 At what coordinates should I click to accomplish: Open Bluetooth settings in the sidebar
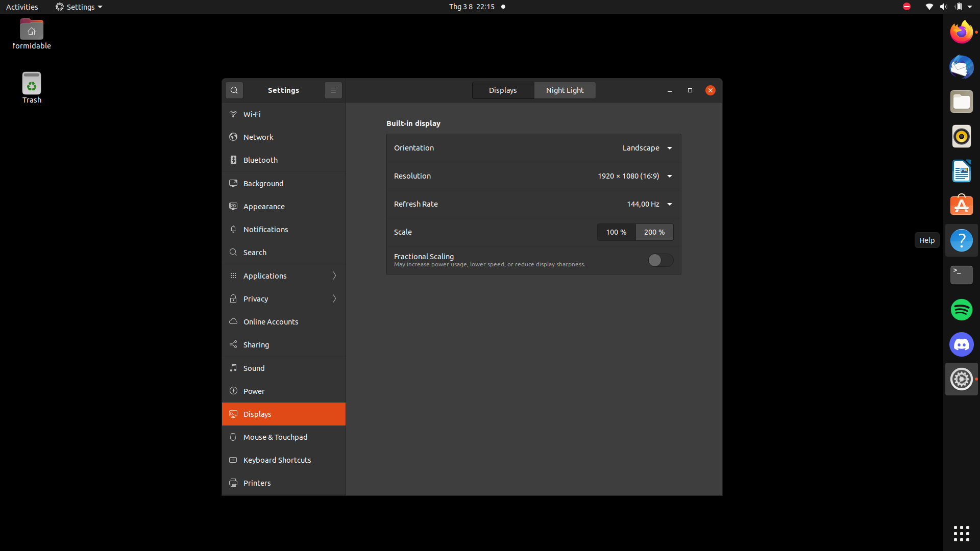(x=260, y=160)
